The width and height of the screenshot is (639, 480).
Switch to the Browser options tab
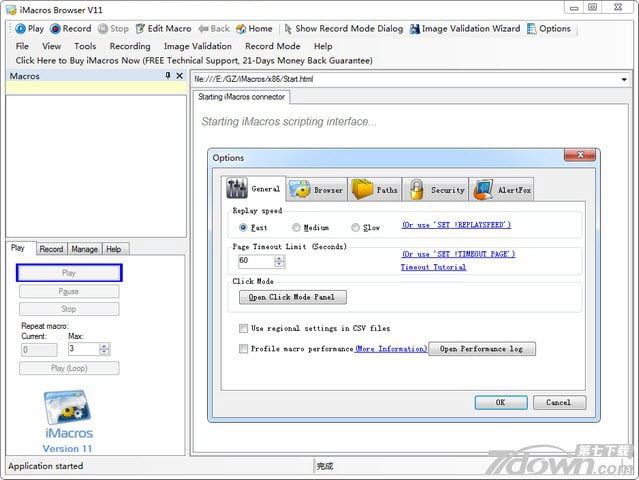(316, 190)
